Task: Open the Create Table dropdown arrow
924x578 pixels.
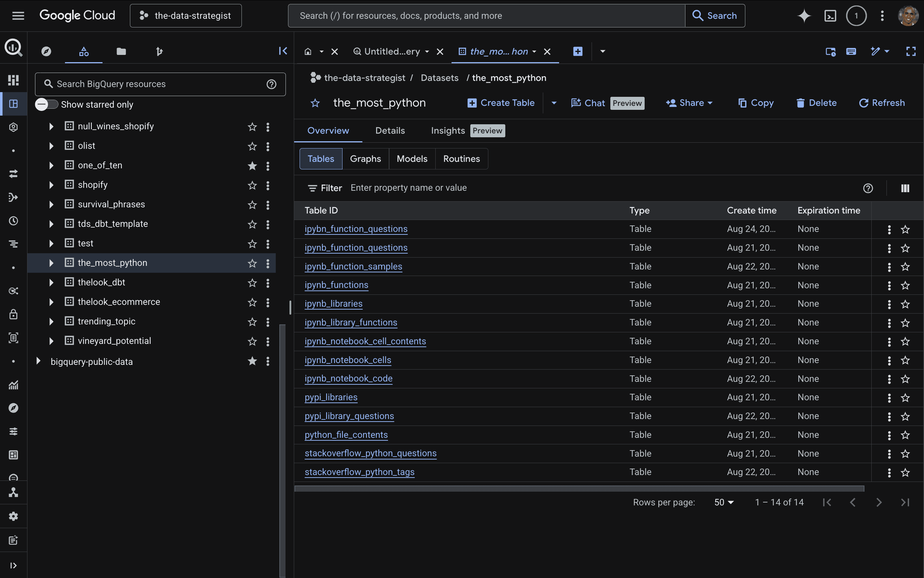Action: click(554, 103)
